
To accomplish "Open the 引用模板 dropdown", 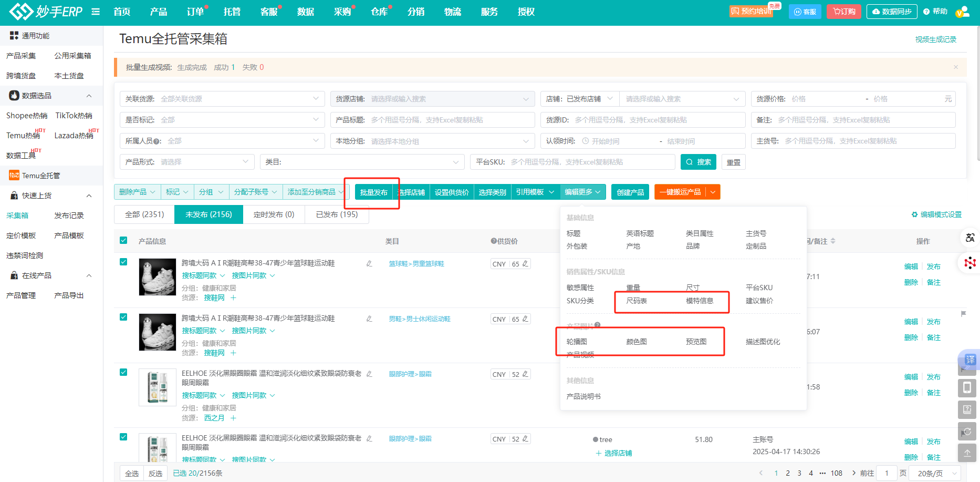I will 535,192.
